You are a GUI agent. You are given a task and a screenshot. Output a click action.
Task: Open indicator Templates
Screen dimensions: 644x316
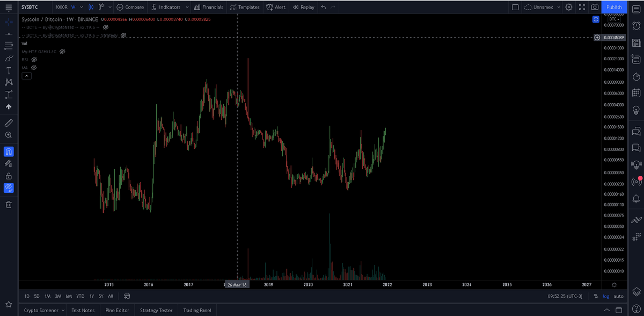click(245, 7)
